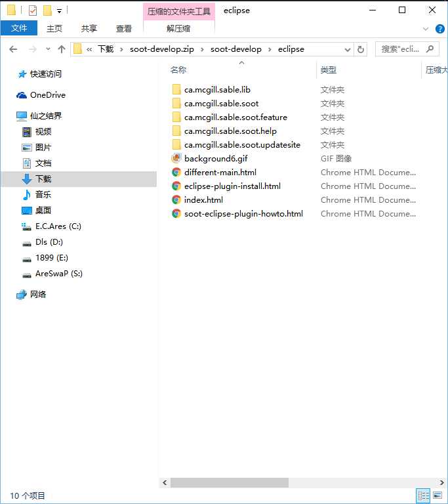
Task: Click horizontal scrollbar thumb
Action: coord(229,482)
